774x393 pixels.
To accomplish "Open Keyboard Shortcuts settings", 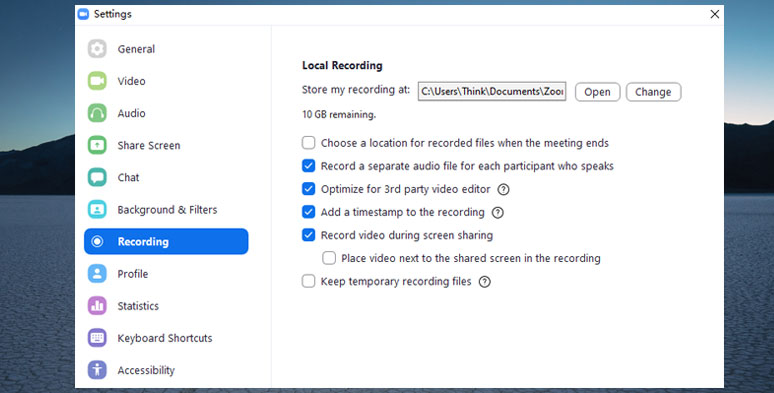I will [x=166, y=338].
